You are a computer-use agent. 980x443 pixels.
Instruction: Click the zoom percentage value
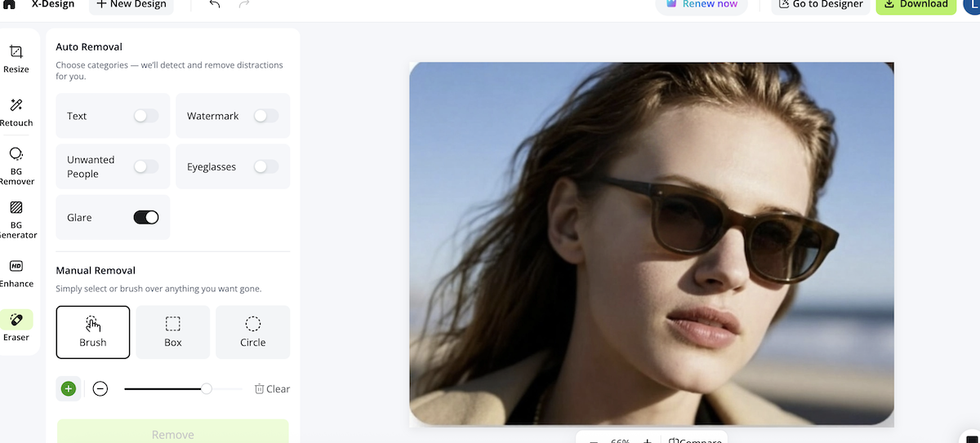pos(621,441)
